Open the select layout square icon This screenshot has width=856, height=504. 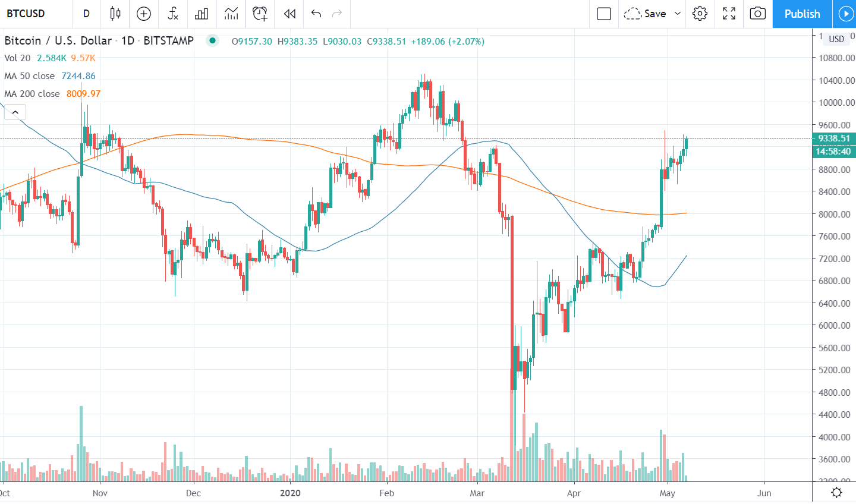(x=604, y=14)
